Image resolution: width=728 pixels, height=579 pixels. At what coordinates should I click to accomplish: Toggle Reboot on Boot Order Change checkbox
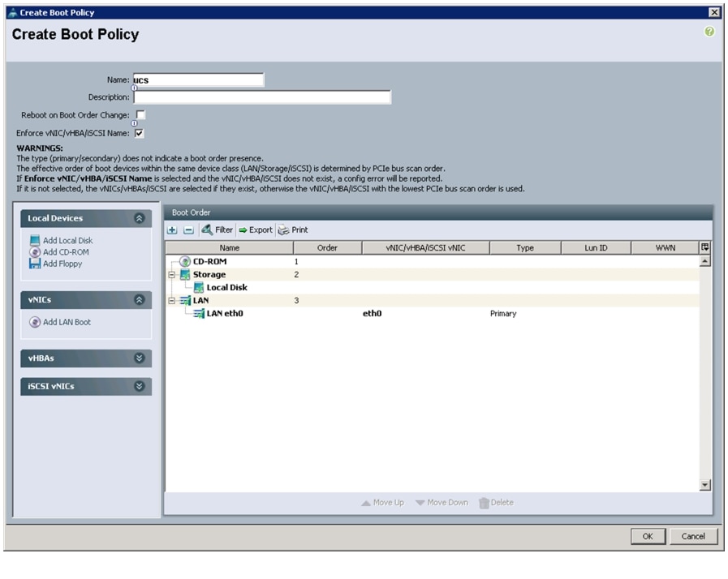(x=140, y=114)
